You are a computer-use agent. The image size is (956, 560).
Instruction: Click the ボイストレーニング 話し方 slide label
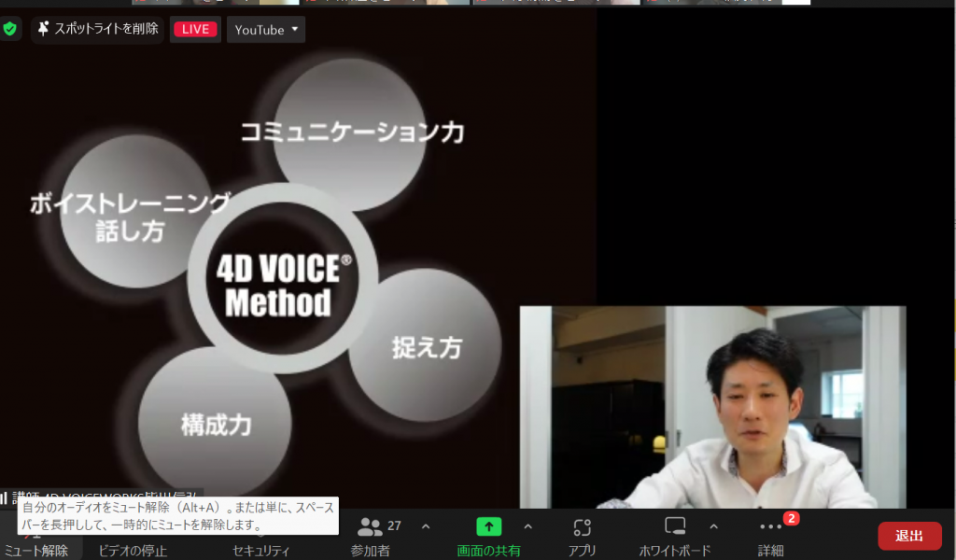[x=130, y=217]
